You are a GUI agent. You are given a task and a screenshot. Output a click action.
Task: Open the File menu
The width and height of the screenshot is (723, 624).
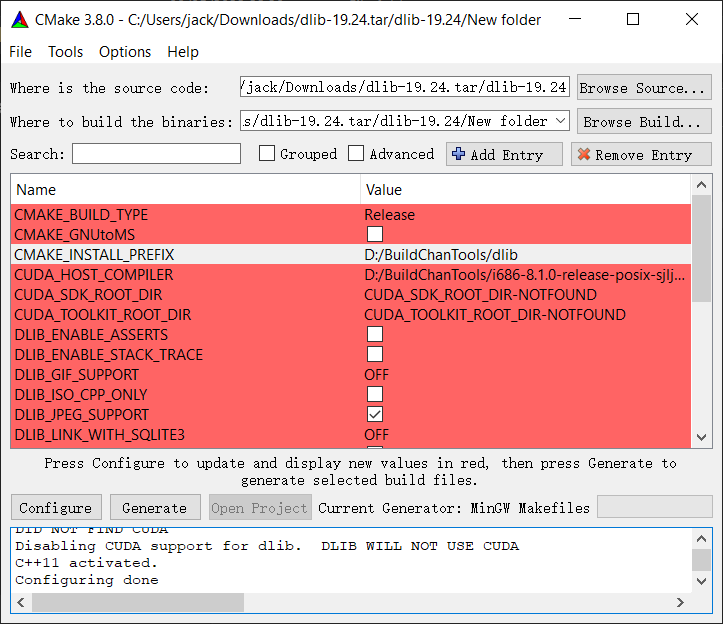click(20, 52)
